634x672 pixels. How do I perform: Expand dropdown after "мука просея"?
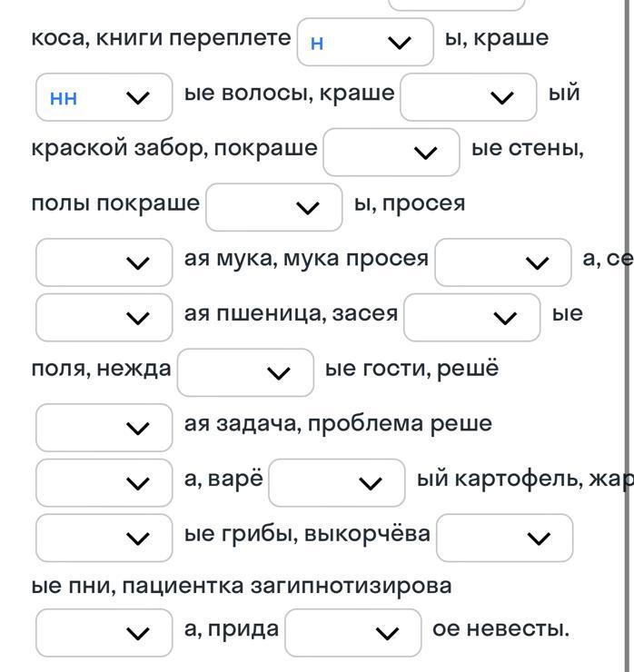pyautogui.click(x=503, y=262)
